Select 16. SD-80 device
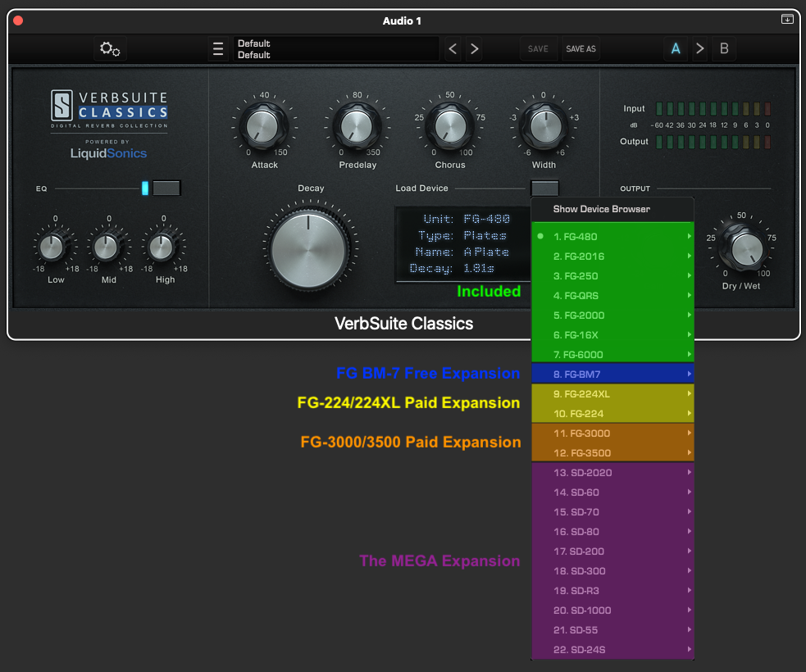The height and width of the screenshot is (672, 806). [x=612, y=532]
